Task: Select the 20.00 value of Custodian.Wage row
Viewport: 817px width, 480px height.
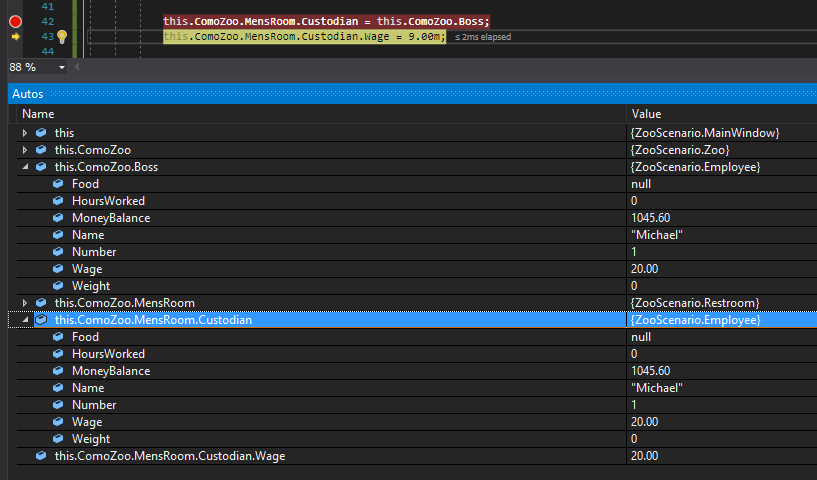Action: tap(645, 456)
